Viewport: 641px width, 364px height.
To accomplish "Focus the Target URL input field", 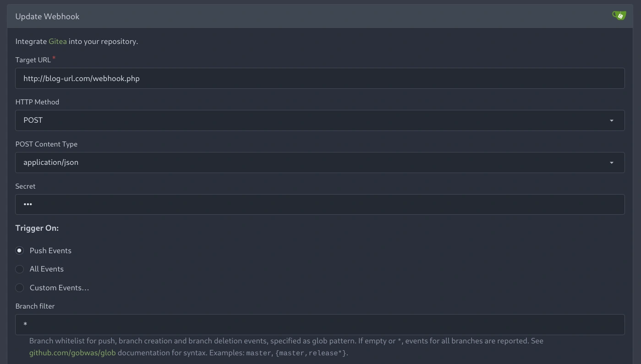I will click(x=320, y=78).
